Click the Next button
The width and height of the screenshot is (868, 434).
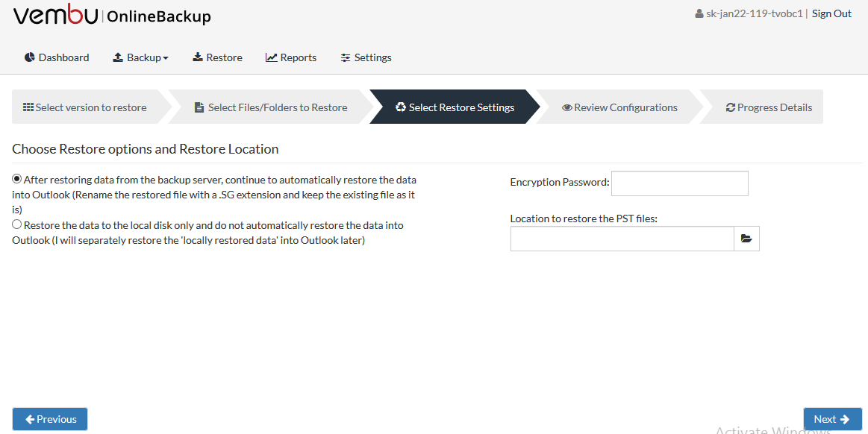click(x=832, y=419)
